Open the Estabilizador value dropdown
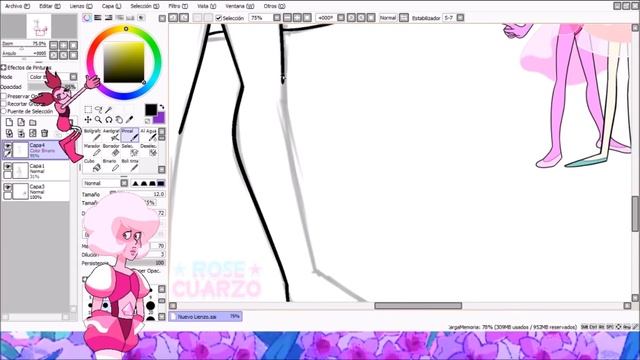This screenshot has height=360, width=640. [460, 18]
